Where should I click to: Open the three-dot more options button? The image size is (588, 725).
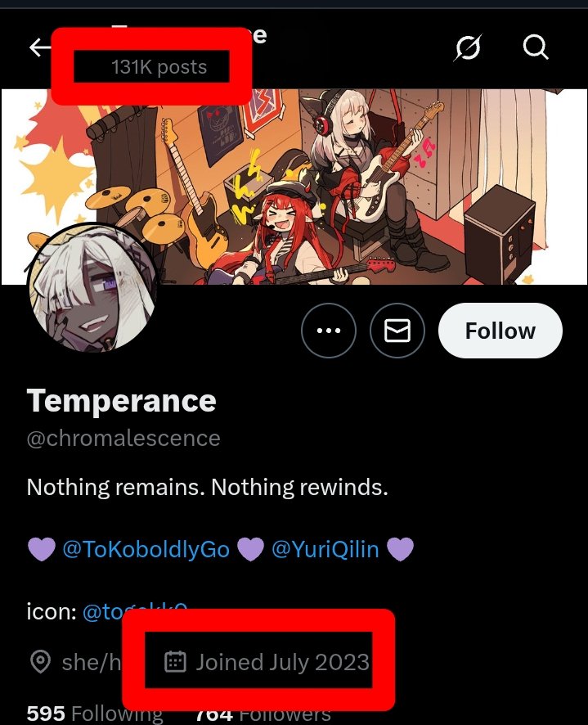[x=329, y=331]
